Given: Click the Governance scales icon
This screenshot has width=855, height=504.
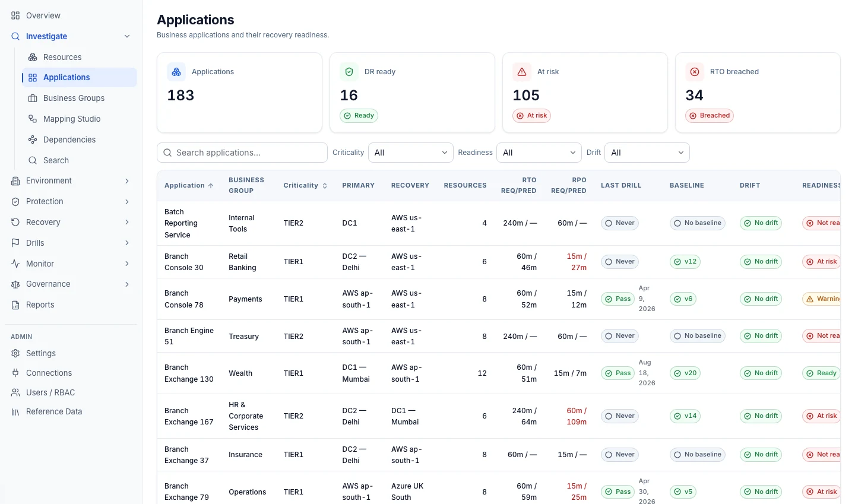Looking at the screenshot, I should click(15, 284).
